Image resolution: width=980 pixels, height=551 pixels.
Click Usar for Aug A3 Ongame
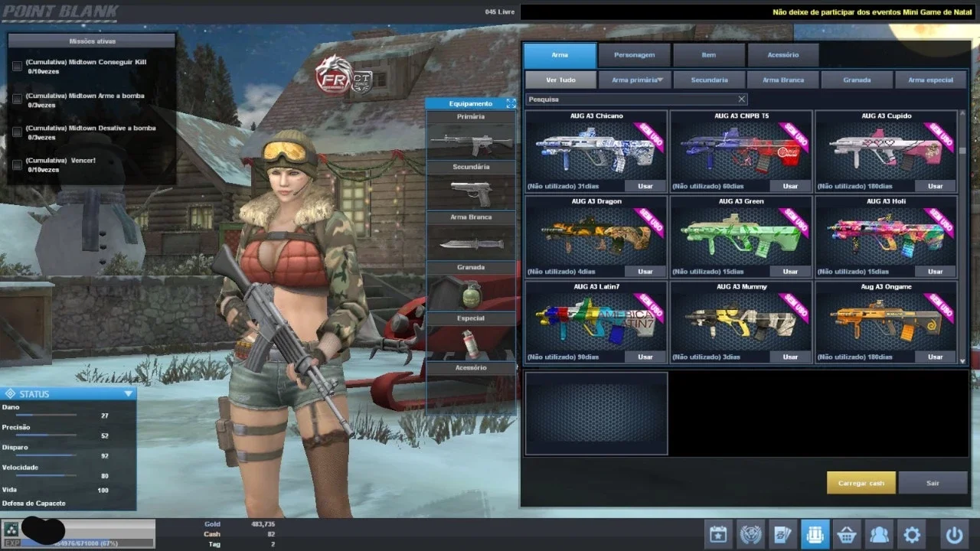coord(936,357)
